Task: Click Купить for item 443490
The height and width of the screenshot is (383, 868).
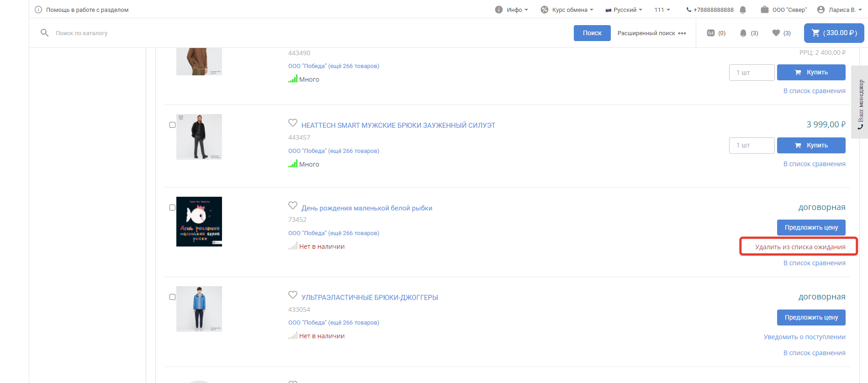Action: (x=811, y=72)
